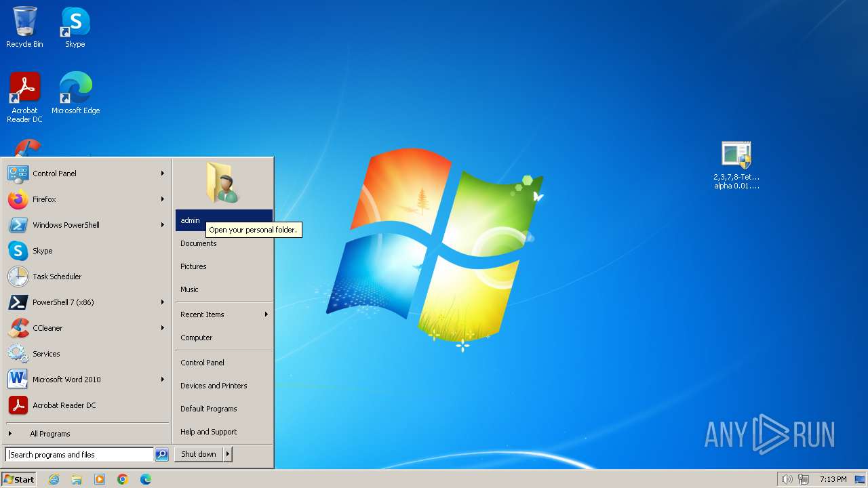Click the Start button
Viewport: 868px width, 488px height.
click(19, 479)
